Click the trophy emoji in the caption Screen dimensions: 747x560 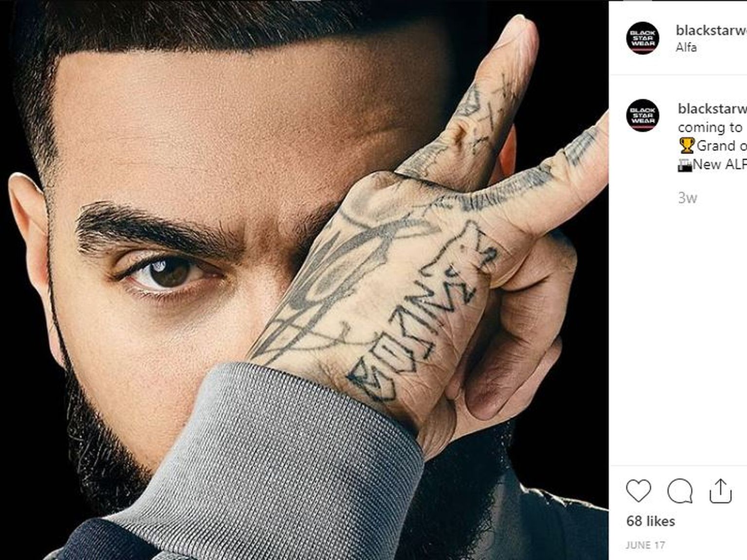[x=687, y=145]
